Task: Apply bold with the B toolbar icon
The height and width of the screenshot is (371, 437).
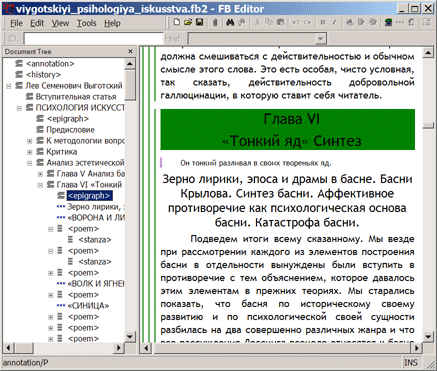Action: [323, 22]
